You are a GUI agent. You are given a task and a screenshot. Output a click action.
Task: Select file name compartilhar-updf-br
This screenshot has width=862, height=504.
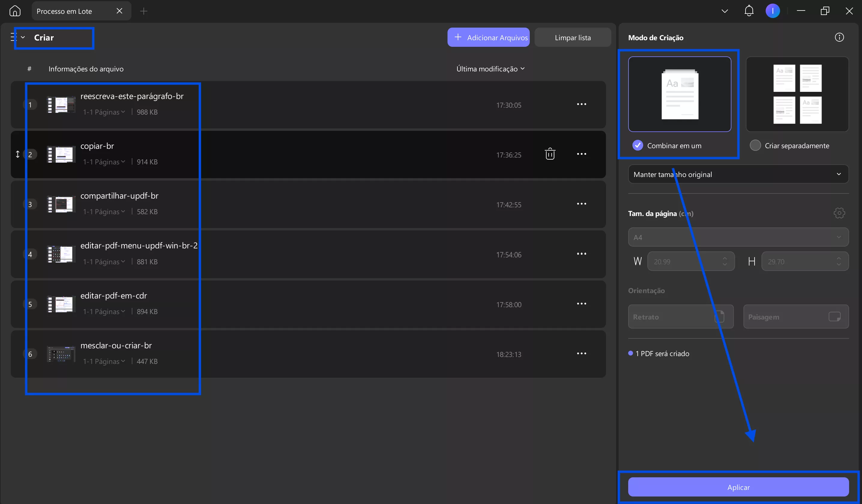point(119,196)
